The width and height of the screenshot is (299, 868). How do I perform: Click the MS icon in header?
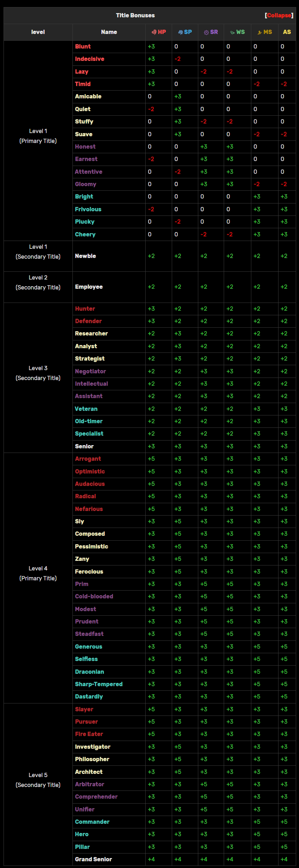click(x=260, y=32)
